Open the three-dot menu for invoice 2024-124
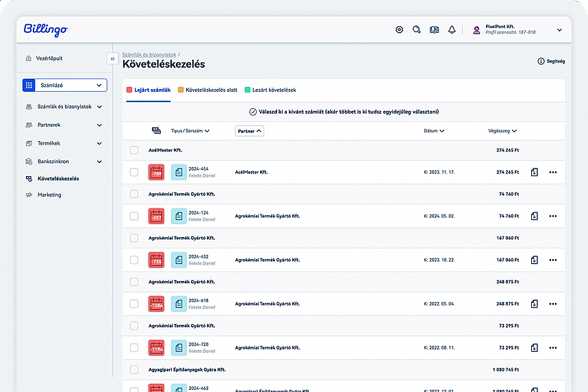The width and height of the screenshot is (588, 392). coord(553,216)
